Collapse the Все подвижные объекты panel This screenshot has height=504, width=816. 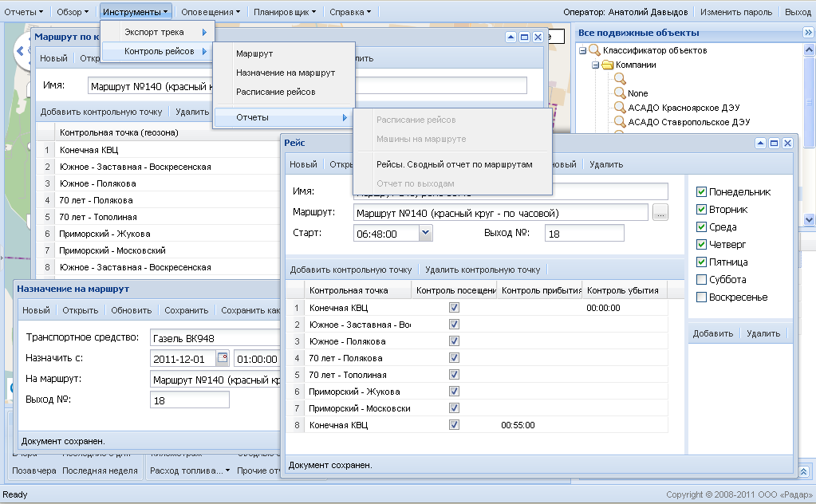(x=808, y=32)
